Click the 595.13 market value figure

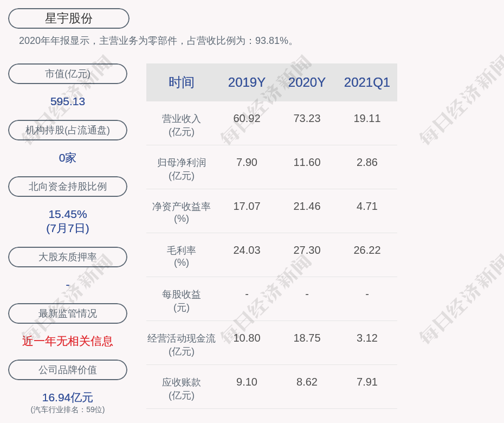point(68,101)
